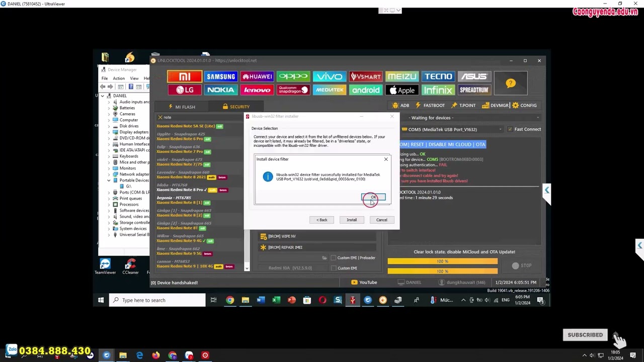The height and width of the screenshot is (362, 644).
Task: Open Chrome from the remote taskbar
Action: [x=230, y=300]
